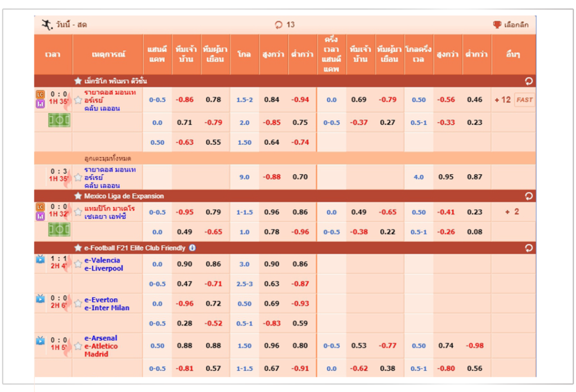Image resolution: width=576 pixels, height=392 pixels.
Task: Refresh the เม็กซิโก พริเมรา ดิวิชั่น league section
Action: (529, 81)
